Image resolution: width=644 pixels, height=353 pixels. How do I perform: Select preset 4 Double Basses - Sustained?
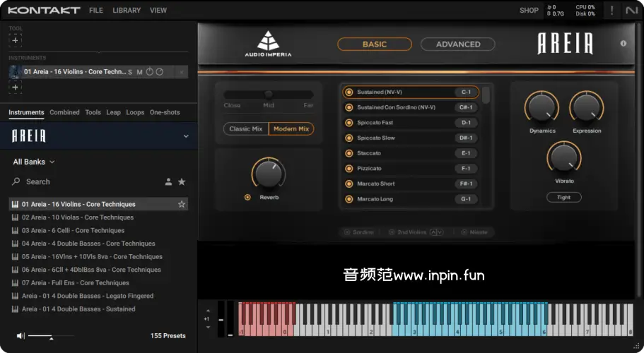pyautogui.click(x=98, y=309)
